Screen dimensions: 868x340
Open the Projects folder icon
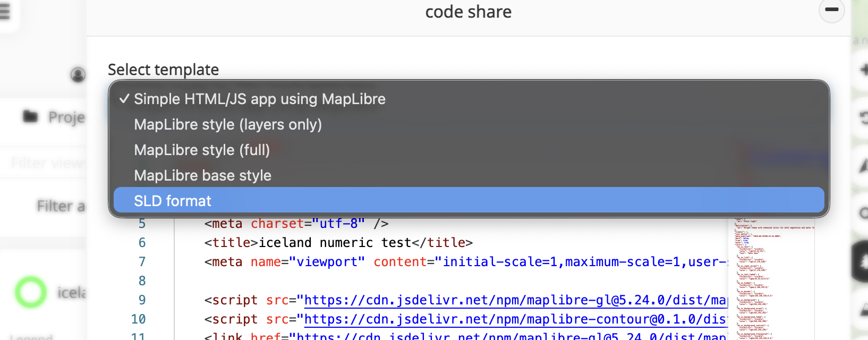coord(30,116)
